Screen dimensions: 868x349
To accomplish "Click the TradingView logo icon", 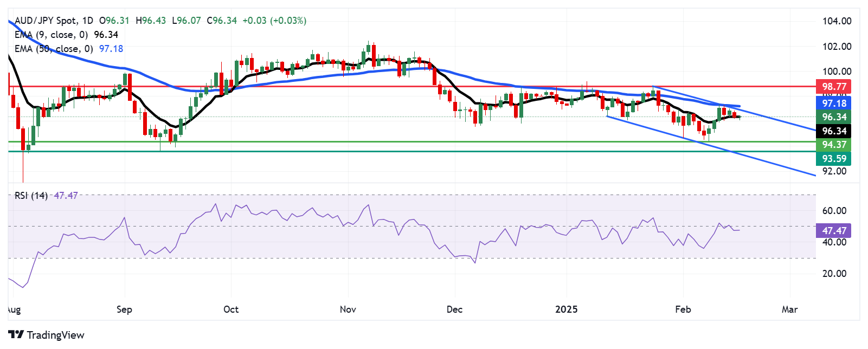I will (16, 335).
